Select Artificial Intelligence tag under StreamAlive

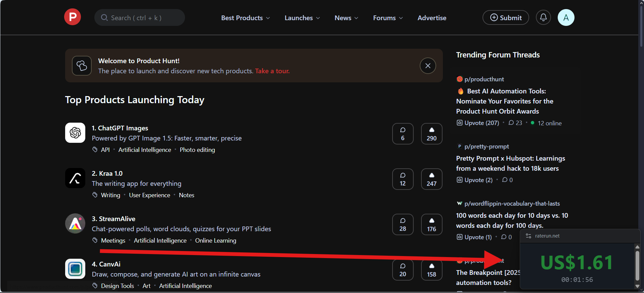tap(160, 241)
